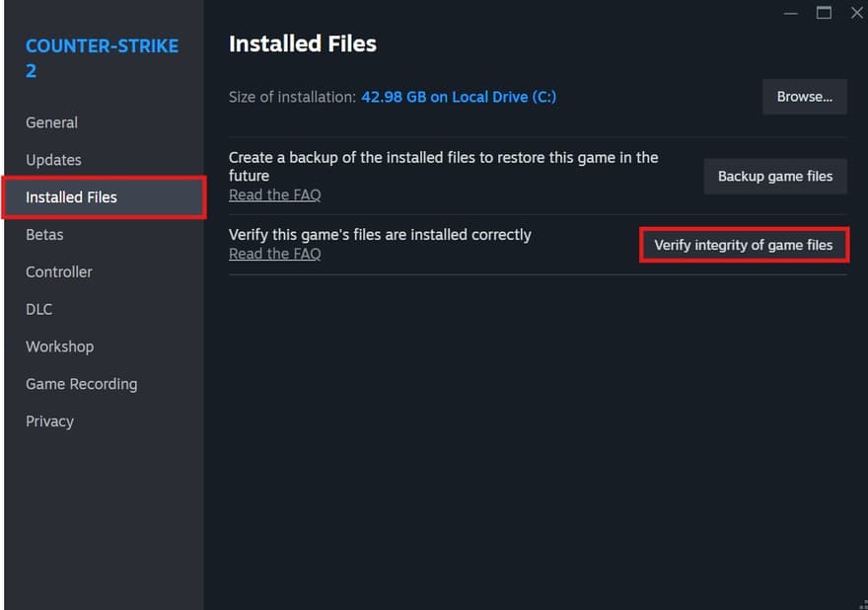Click Backup game files
The width and height of the screenshot is (868, 610).
point(775,176)
